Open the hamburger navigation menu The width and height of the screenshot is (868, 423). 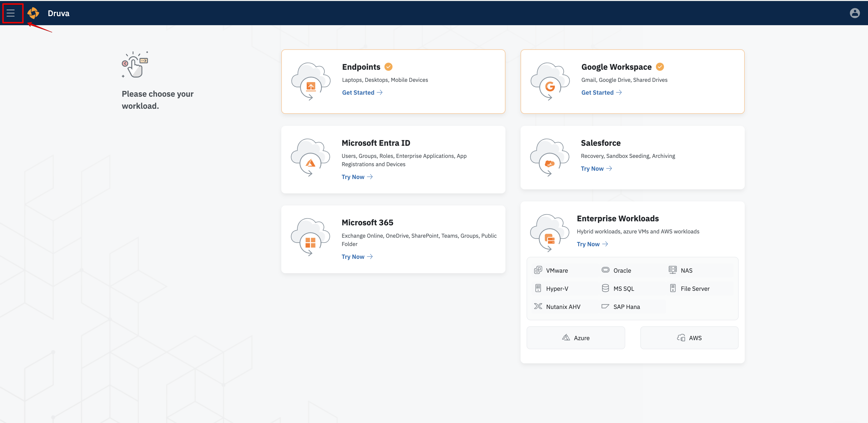point(11,13)
